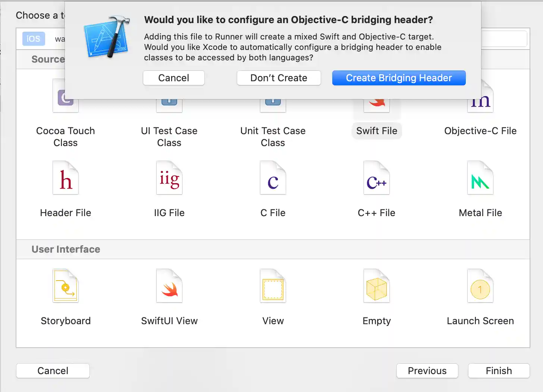Select the SwiftUI View template icon

(169, 286)
